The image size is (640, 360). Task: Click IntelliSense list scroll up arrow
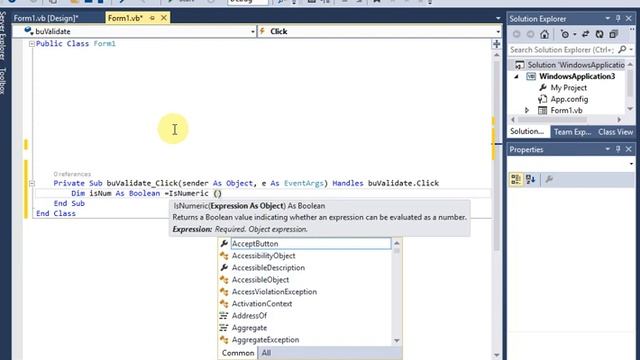pos(396,243)
